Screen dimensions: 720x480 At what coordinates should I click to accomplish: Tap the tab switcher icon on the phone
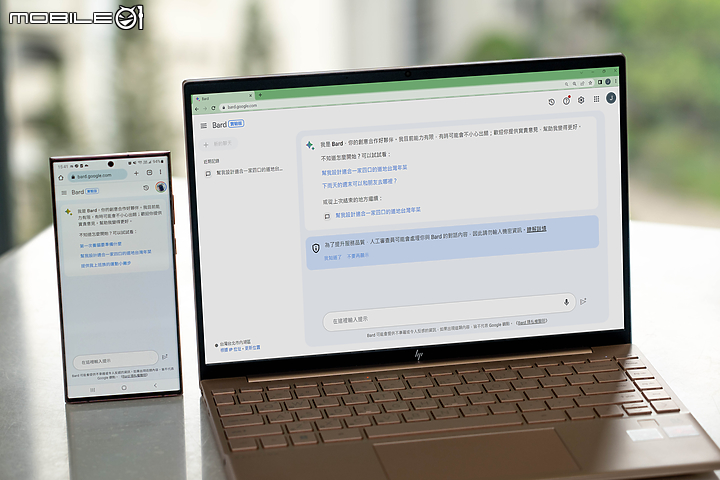pyautogui.click(x=149, y=173)
